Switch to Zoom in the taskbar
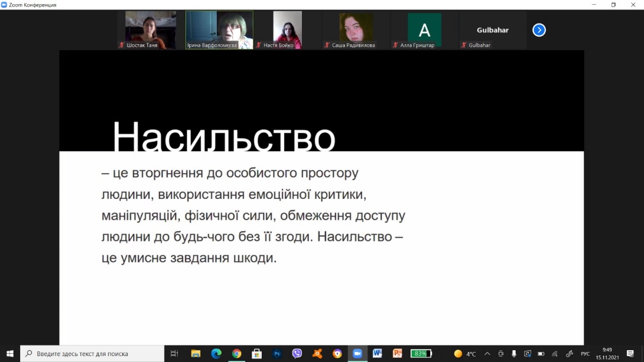Image resolution: width=644 pixels, height=362 pixels. click(x=357, y=354)
